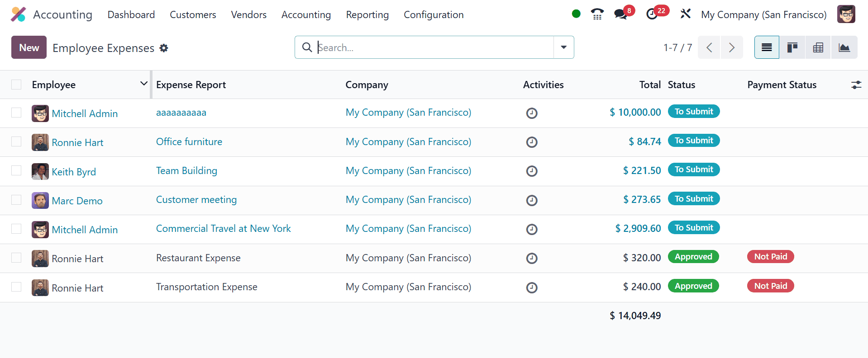This screenshot has width=868, height=358.
Task: Click the $ 84.74 total cell
Action: pyautogui.click(x=644, y=141)
